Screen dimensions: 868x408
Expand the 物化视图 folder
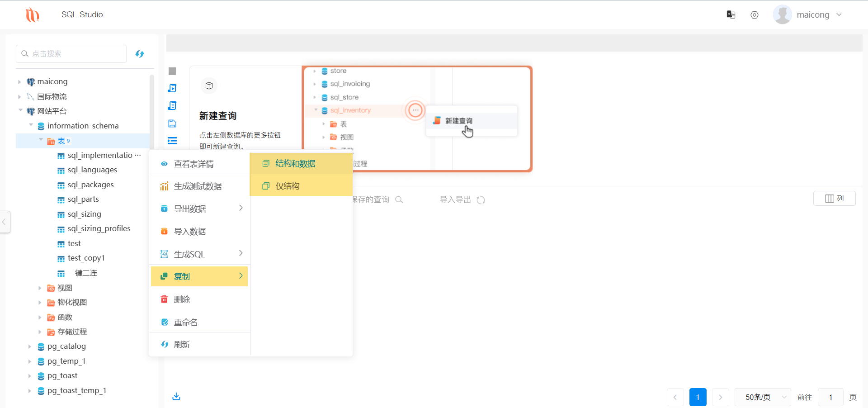tap(40, 303)
